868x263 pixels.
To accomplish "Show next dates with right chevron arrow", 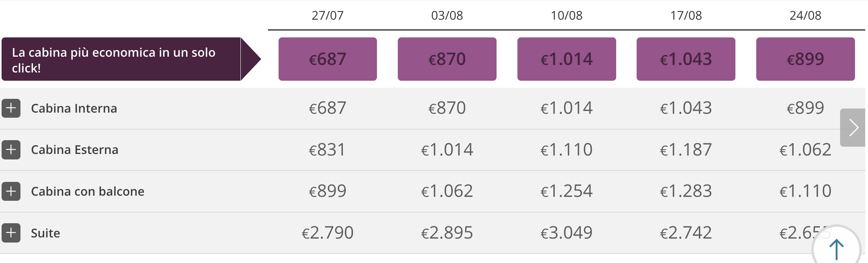I will tap(853, 128).
